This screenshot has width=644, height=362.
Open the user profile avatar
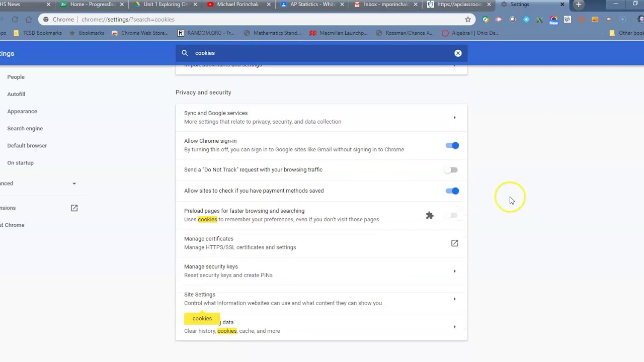(640, 20)
